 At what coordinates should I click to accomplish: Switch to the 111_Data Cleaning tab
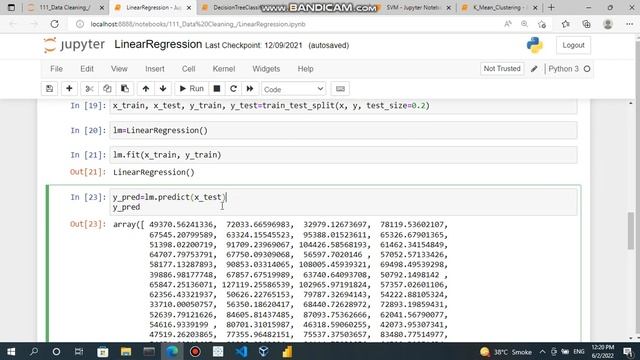point(64,8)
